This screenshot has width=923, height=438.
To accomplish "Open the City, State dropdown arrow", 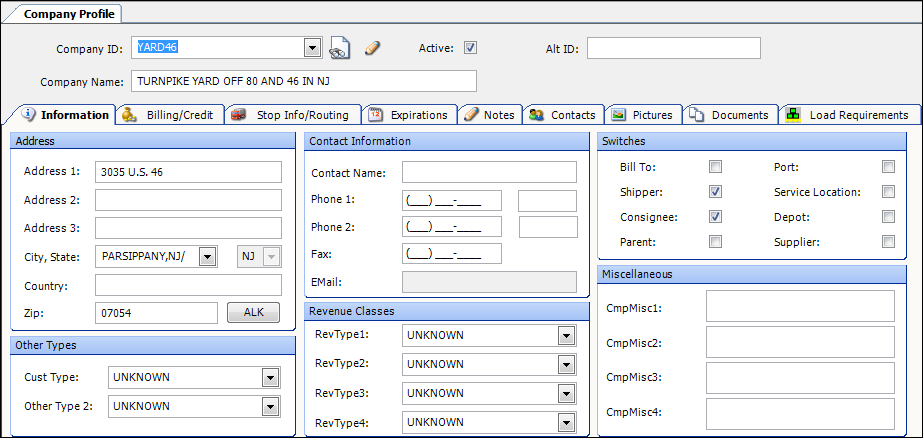I will 207,257.
